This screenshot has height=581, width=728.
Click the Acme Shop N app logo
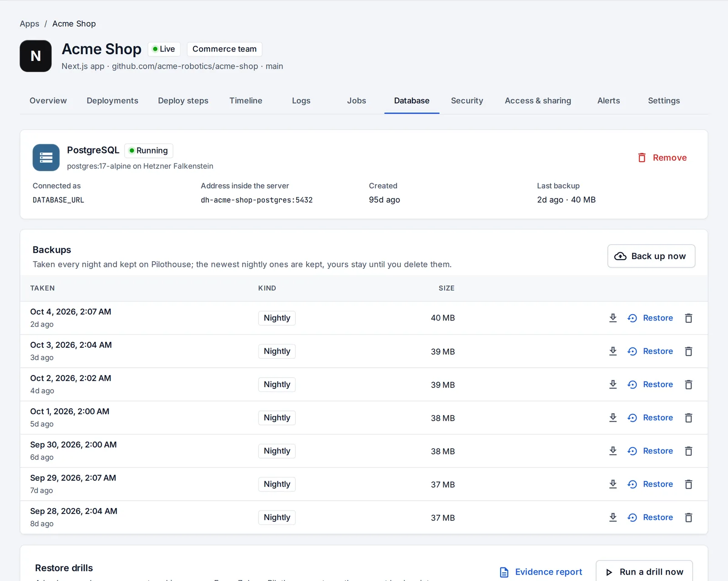click(x=35, y=56)
